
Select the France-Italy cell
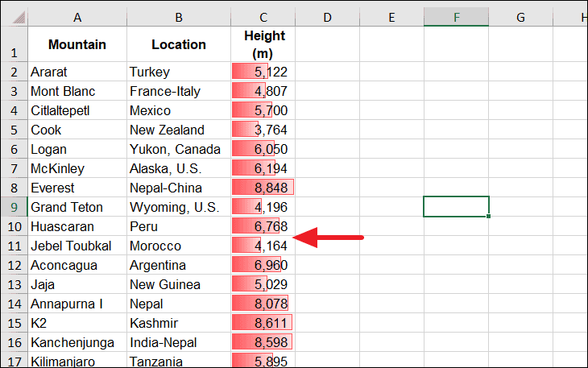click(179, 91)
